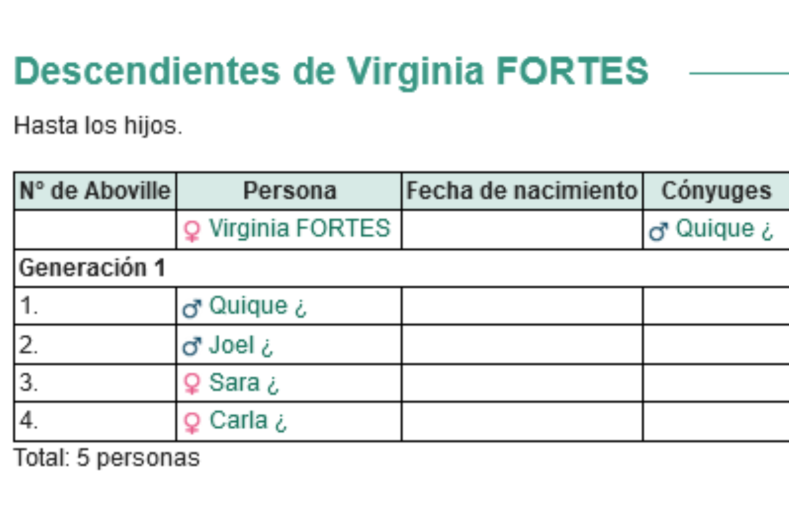Open the Carla ¿ person link

pos(248,421)
